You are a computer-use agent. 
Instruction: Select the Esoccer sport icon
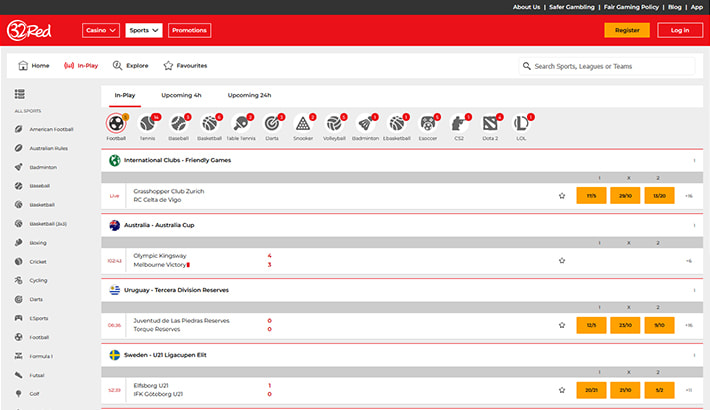(428, 123)
